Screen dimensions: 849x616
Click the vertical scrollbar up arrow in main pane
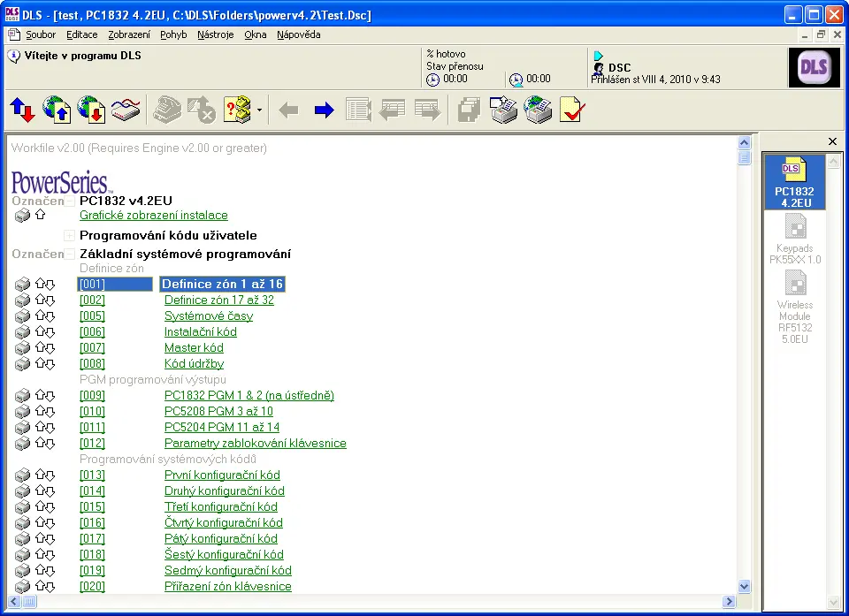(744, 143)
